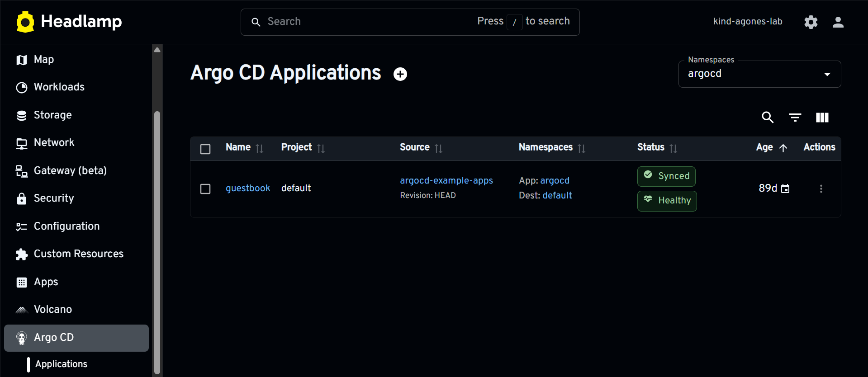Viewport: 868px width, 377px height.
Task: Select Argo CD sidebar item
Action: click(x=76, y=338)
